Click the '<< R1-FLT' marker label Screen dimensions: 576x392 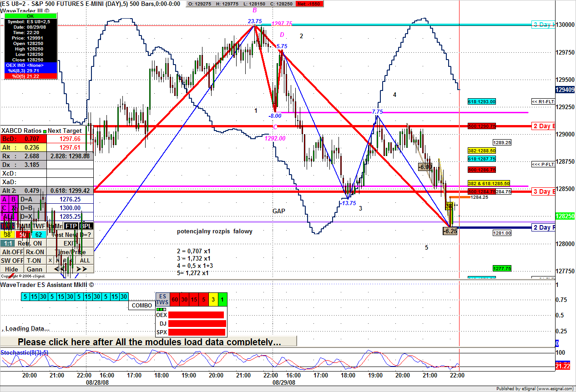pos(543,101)
